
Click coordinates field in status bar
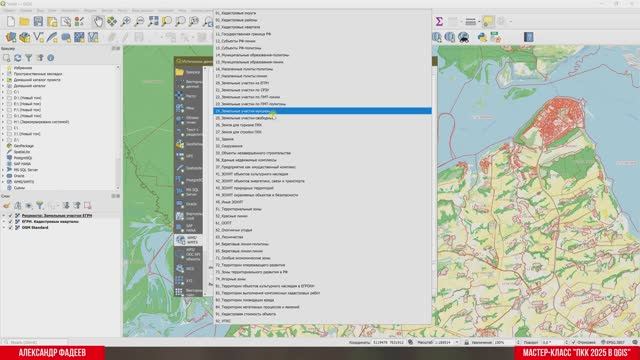388,342
